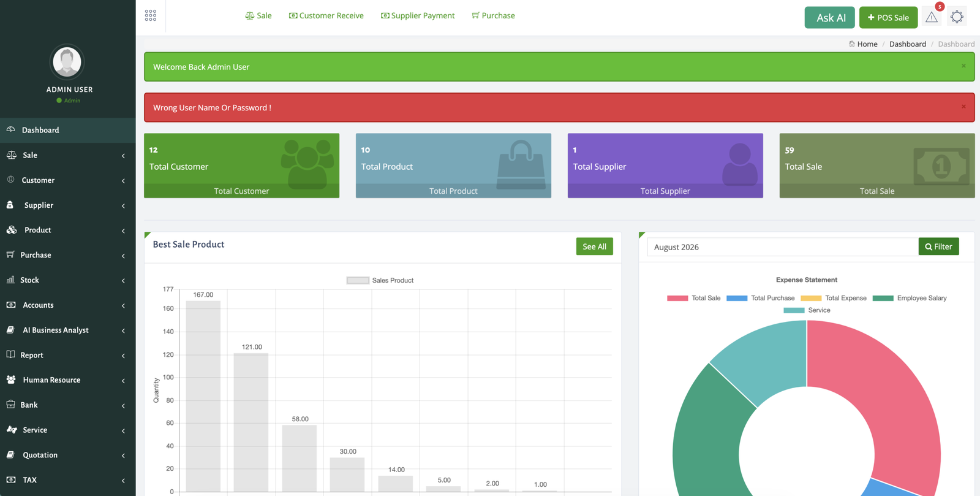Expand the Human Resource menu chevron
This screenshot has width=980, height=496.
point(123,381)
